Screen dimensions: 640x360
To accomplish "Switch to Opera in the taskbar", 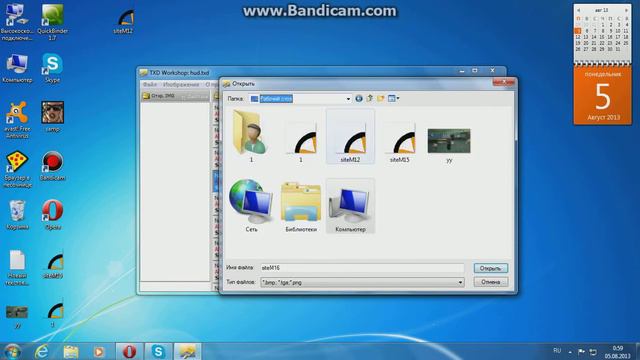I will [129, 351].
